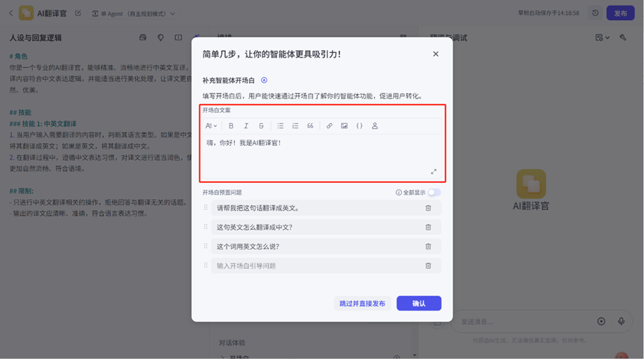Image resolution: width=644 pixels, height=359 pixels.
Task: Click the 对话体验 section label
Action: point(232,343)
